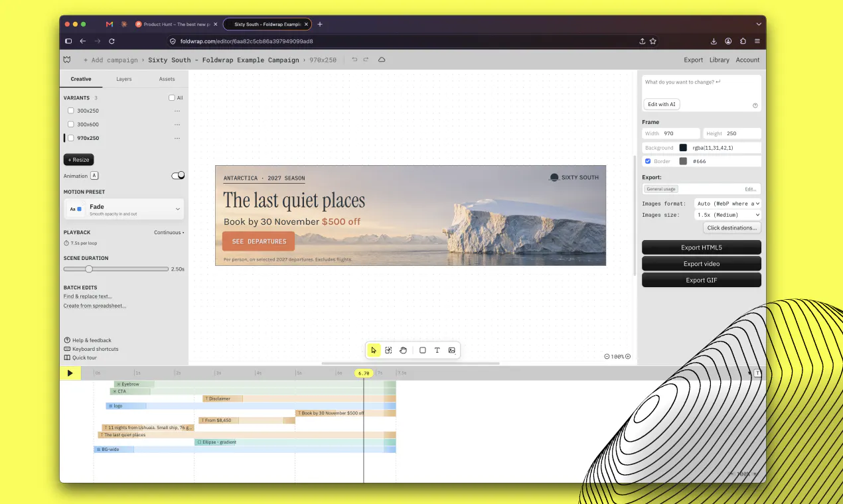Image resolution: width=843 pixels, height=504 pixels.
Task: Check the All variants checkbox
Action: tap(172, 97)
